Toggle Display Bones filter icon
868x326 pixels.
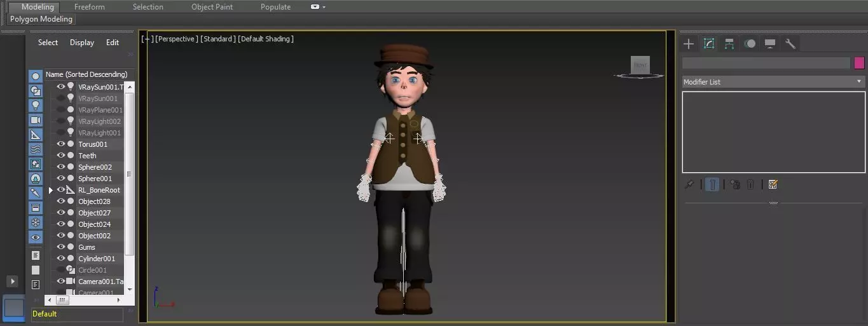[36, 193]
